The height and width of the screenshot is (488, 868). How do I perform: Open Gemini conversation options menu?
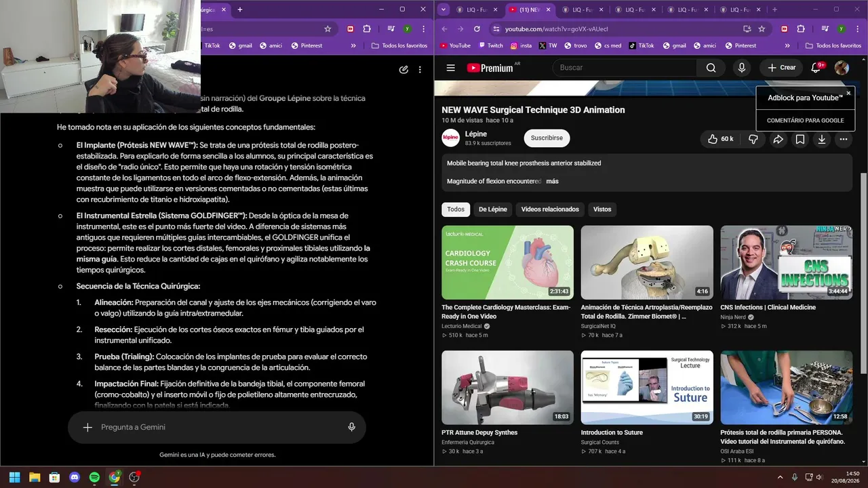pyautogui.click(x=420, y=69)
